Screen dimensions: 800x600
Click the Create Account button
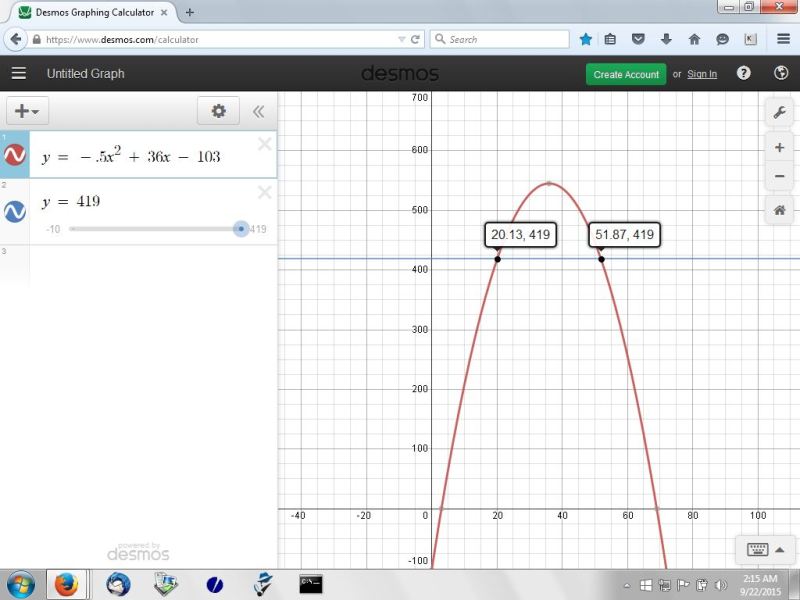(x=626, y=74)
